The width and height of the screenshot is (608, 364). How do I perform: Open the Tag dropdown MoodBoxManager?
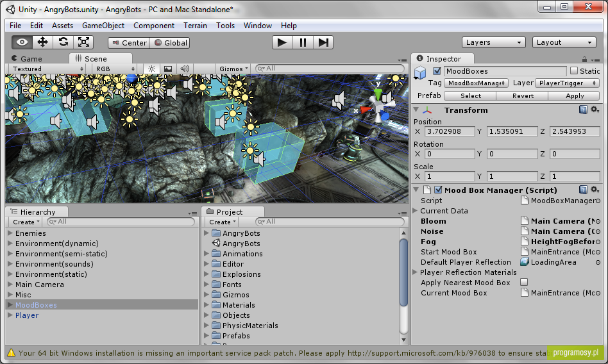click(x=476, y=83)
